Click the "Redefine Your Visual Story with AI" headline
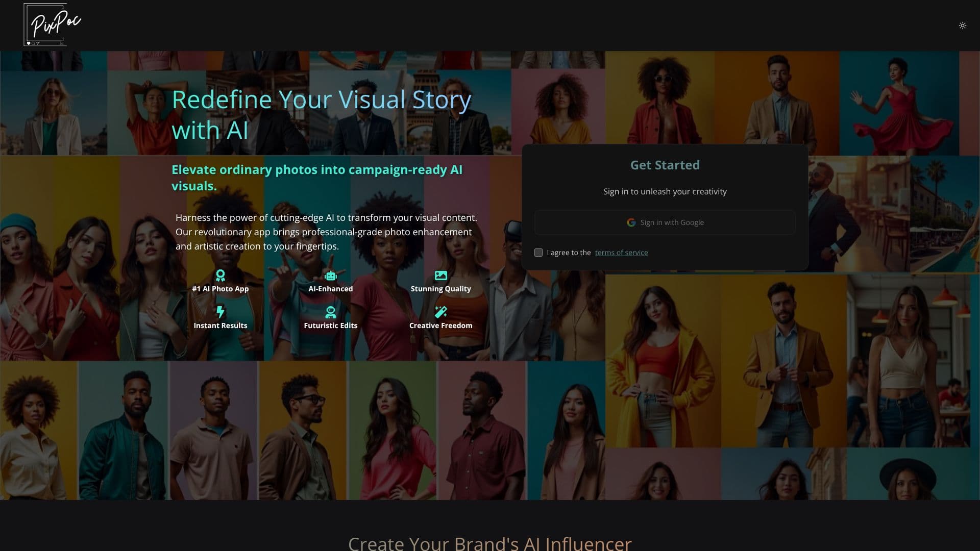 322,114
